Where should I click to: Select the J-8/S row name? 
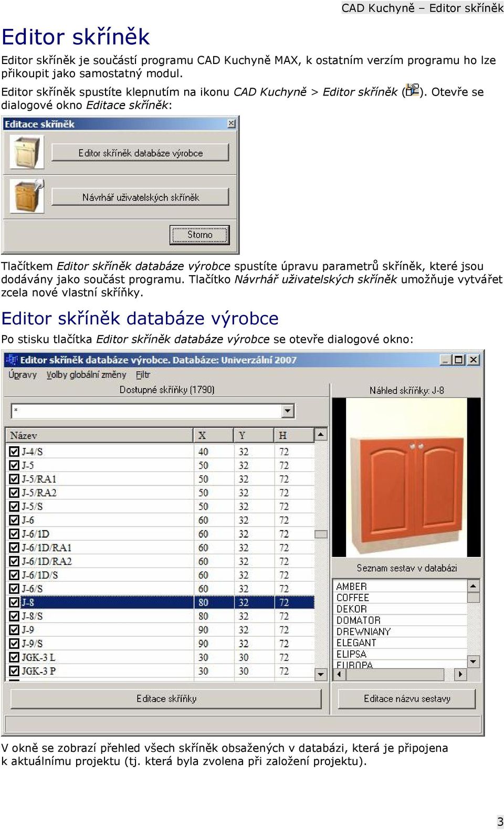33,616
